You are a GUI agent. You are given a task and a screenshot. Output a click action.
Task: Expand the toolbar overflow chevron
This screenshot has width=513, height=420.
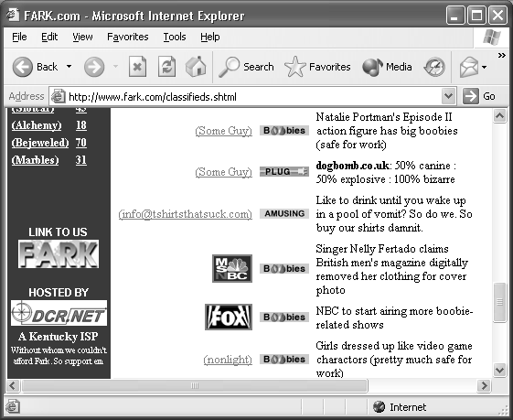(x=501, y=55)
